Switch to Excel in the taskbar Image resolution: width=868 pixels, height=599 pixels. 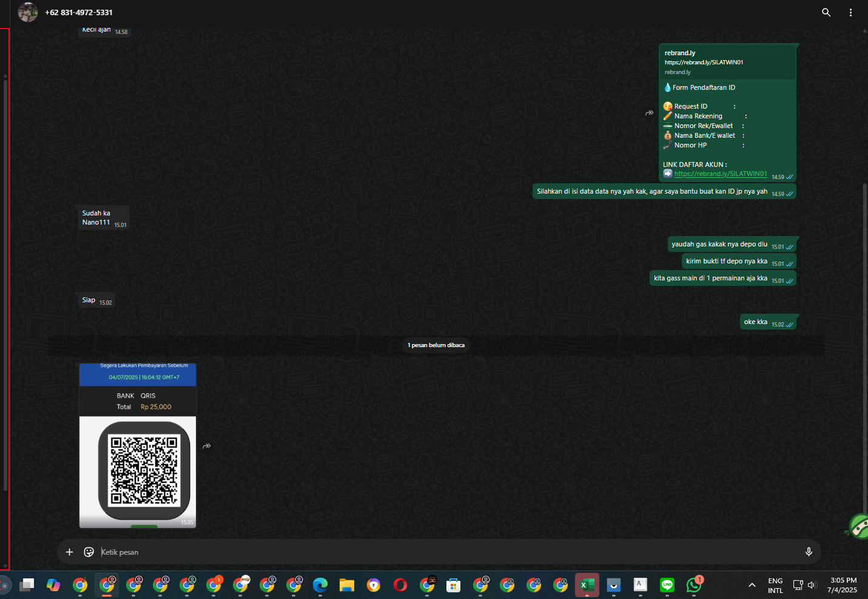587,585
